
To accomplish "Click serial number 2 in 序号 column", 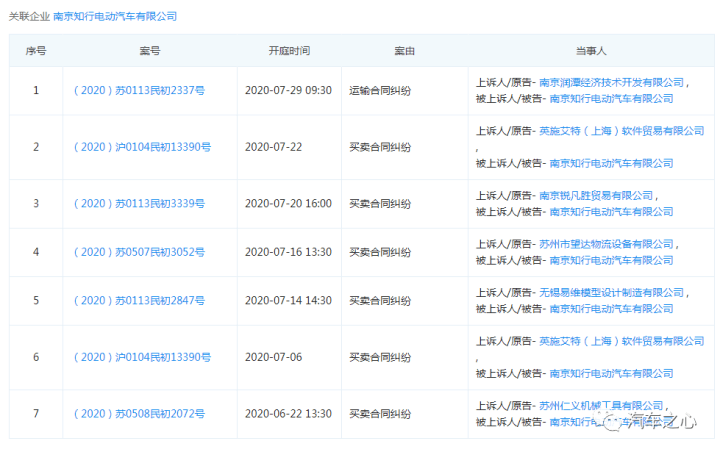I will coord(36,147).
